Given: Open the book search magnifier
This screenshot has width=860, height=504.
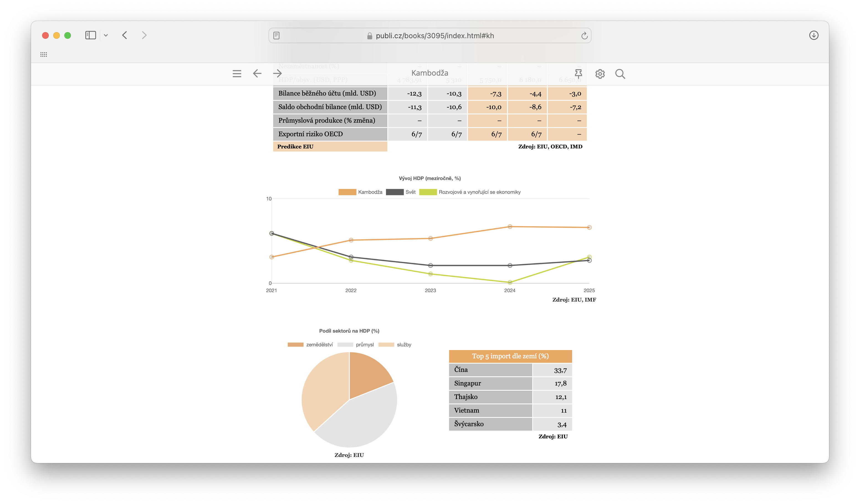Looking at the screenshot, I should 620,74.
